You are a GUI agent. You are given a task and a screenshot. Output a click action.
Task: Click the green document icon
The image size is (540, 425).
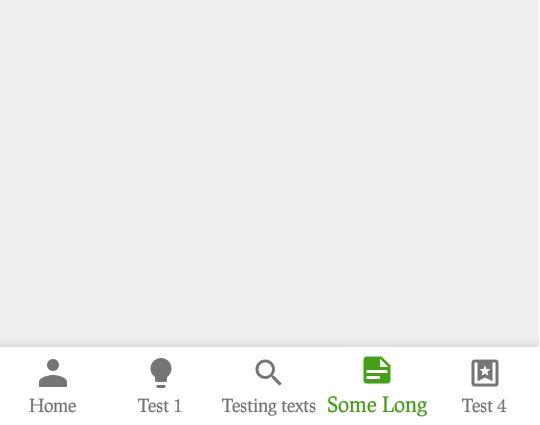(x=377, y=370)
